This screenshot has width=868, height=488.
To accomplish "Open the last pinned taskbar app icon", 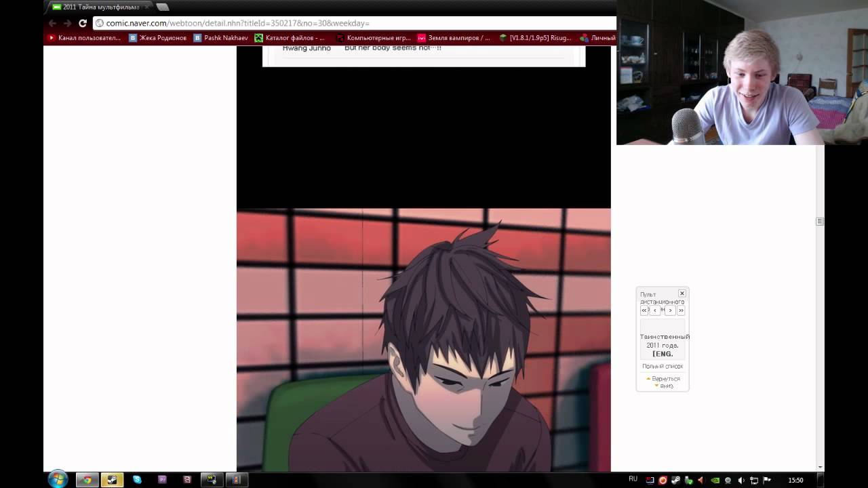I will tap(237, 480).
